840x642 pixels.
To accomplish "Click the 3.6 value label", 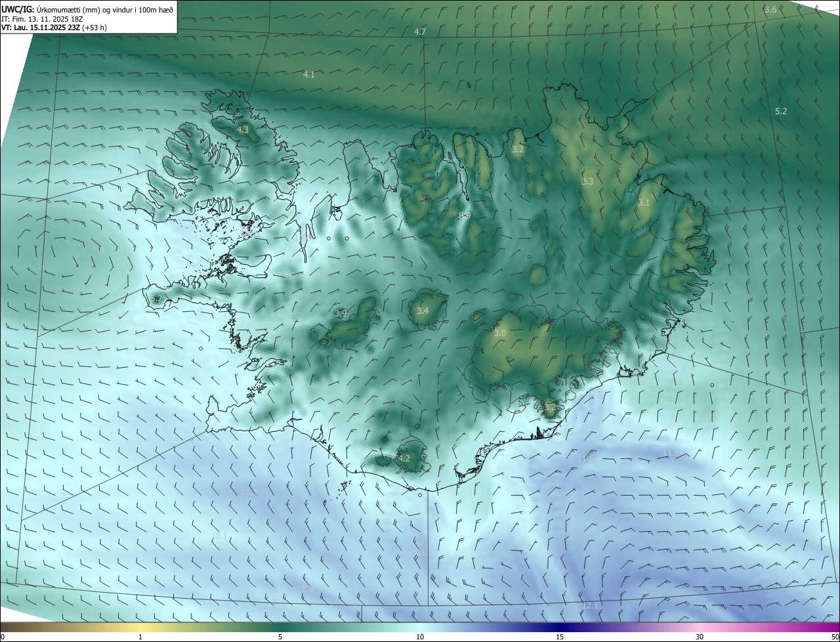I will click(770, 9).
